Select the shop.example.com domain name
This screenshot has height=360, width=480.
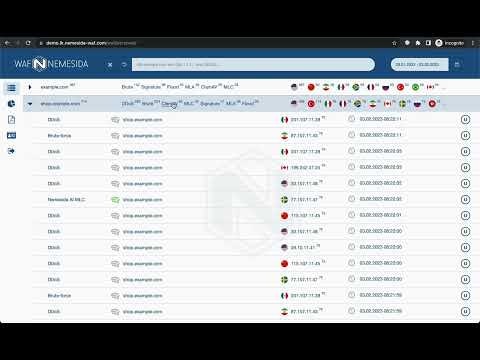[x=60, y=104]
